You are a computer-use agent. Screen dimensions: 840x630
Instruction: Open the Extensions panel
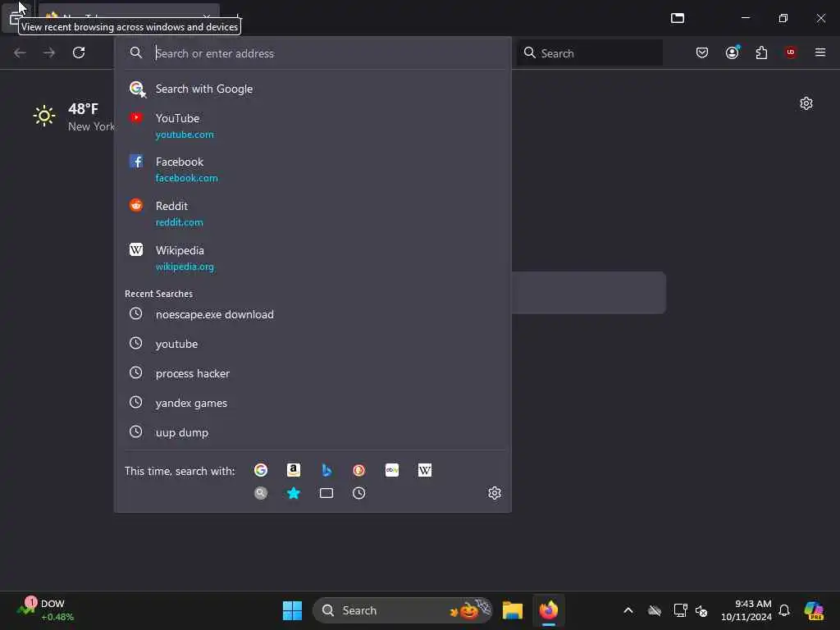click(x=761, y=52)
